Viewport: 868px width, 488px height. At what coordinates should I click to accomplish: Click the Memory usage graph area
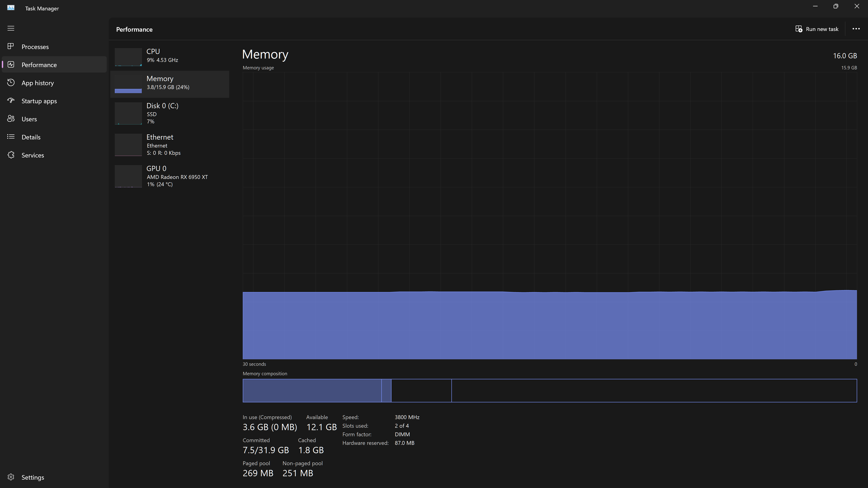[550, 216]
